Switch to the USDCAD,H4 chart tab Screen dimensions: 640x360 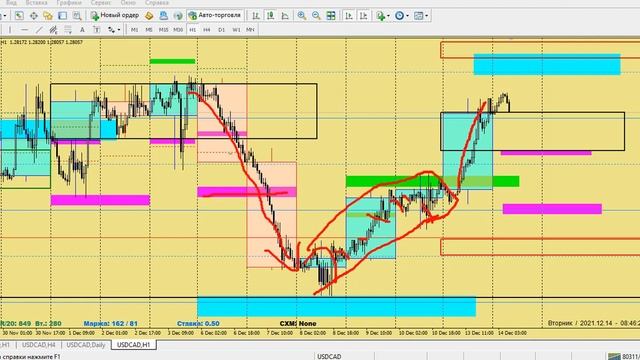point(39,345)
